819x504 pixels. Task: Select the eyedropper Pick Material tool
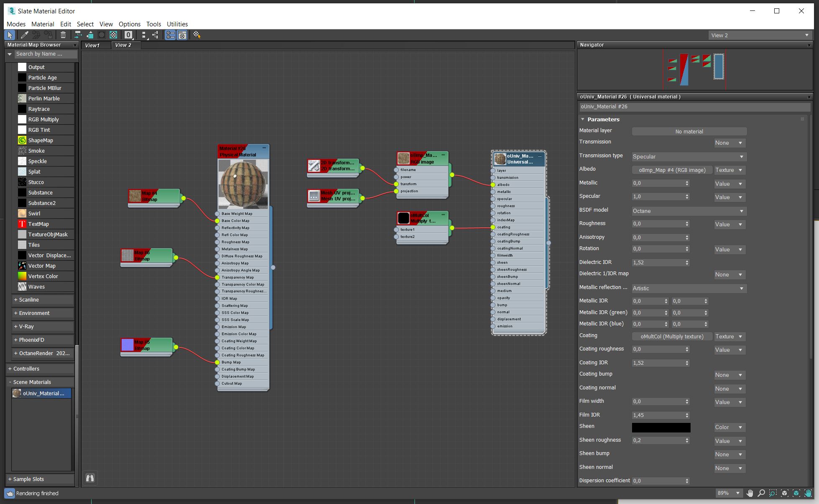pyautogui.click(x=25, y=35)
